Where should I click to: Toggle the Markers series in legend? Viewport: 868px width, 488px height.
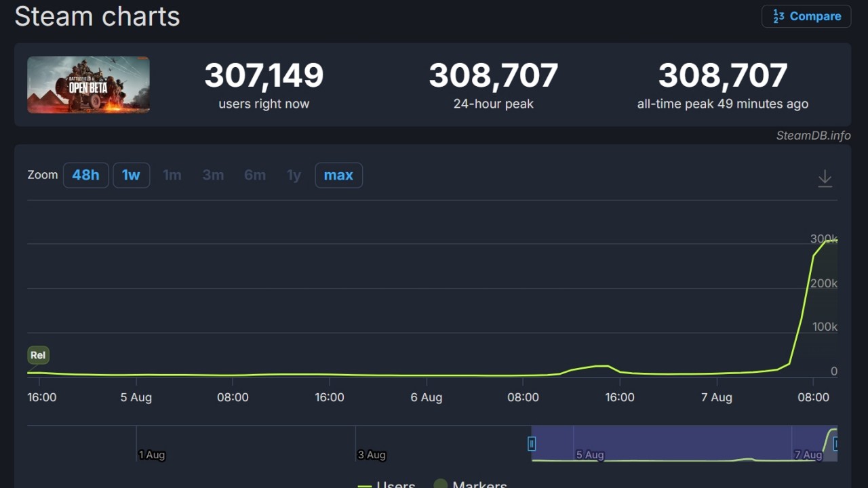point(472,484)
